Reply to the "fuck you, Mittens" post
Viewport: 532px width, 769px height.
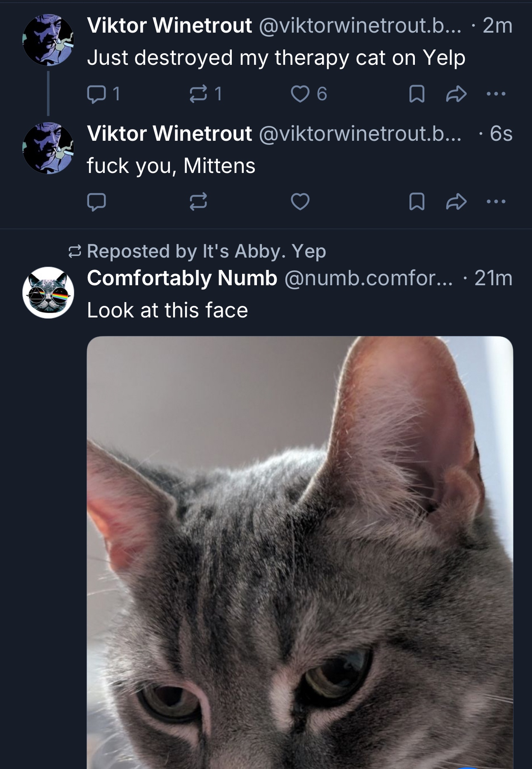(x=97, y=202)
